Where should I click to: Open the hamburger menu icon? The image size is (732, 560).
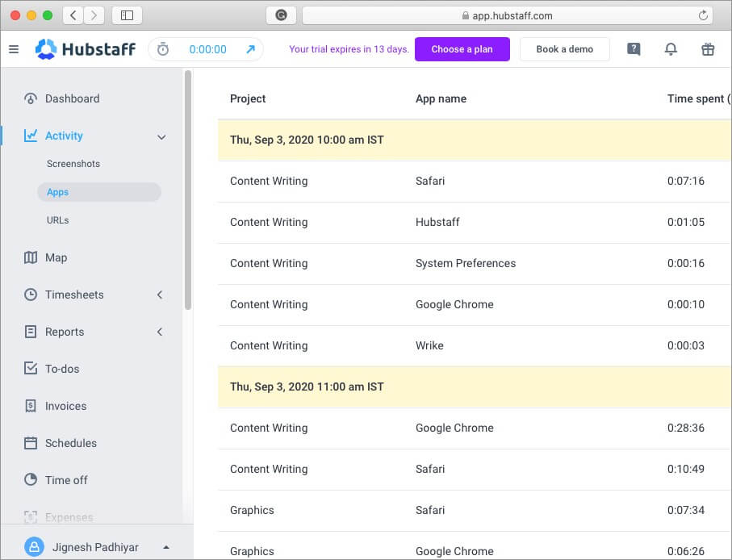coord(14,49)
